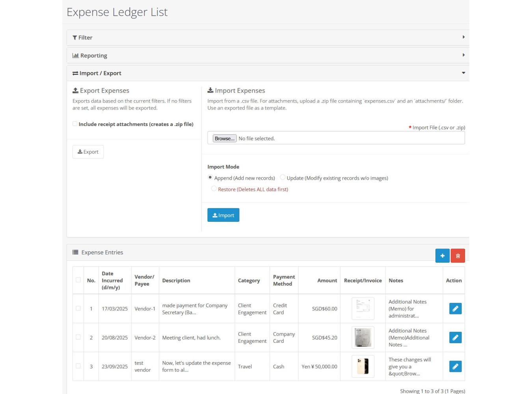The width and height of the screenshot is (532, 394).
Task: Check the row for expense number 2
Action: click(x=78, y=337)
